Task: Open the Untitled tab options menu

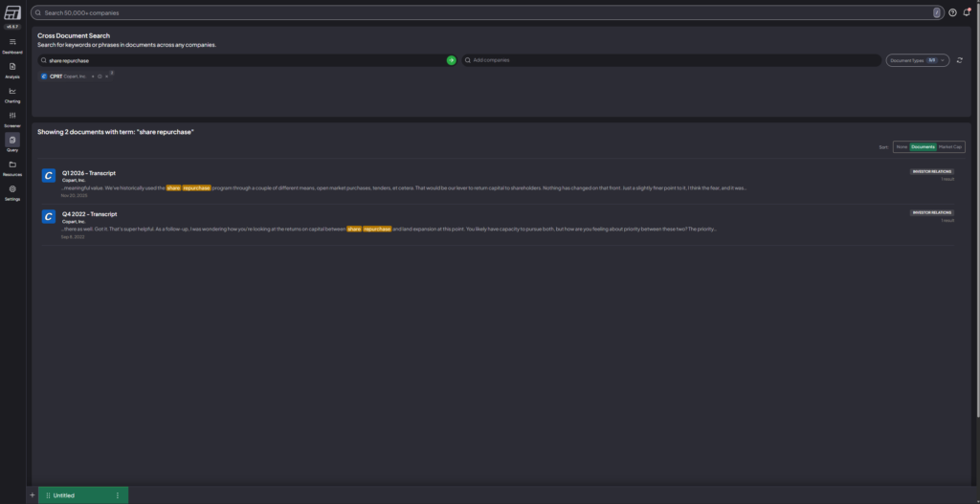Action: 118,495
